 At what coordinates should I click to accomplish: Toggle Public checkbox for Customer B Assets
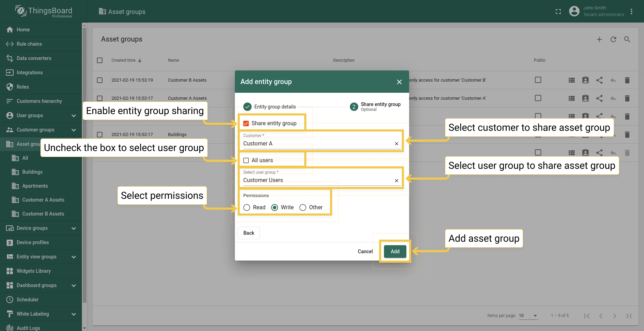[538, 80]
